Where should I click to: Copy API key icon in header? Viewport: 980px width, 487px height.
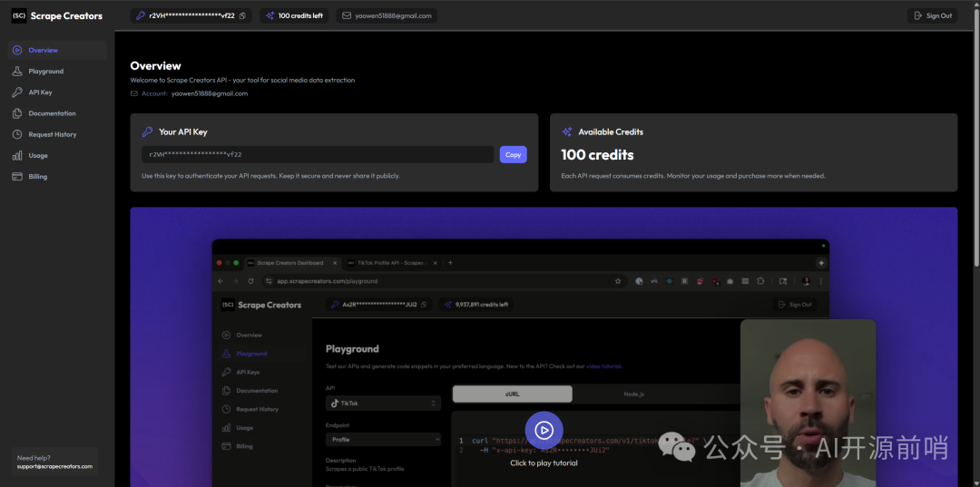click(242, 15)
